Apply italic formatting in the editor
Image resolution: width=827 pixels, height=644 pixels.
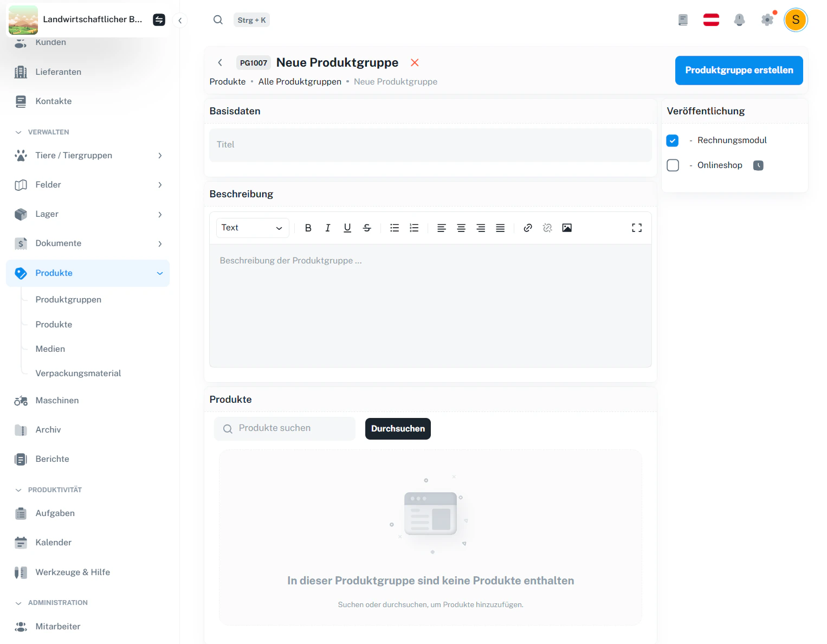327,228
